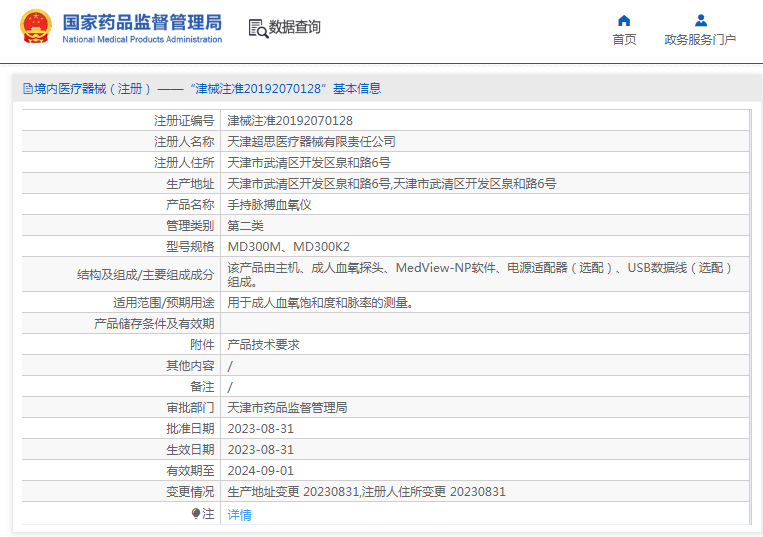Click the 注册人名称 row label
The width and height of the screenshot is (763, 537).
[184, 142]
